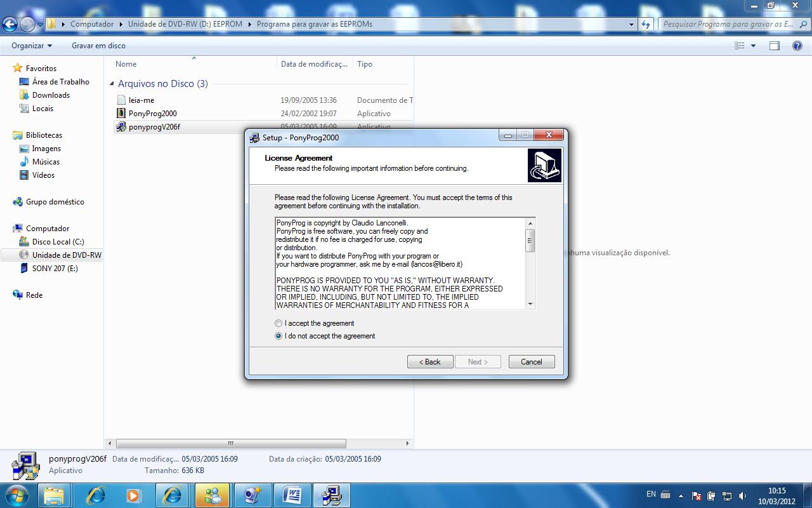This screenshot has width=812, height=508.
Task: Click the horizontal scrollbar in file list
Action: click(x=231, y=443)
